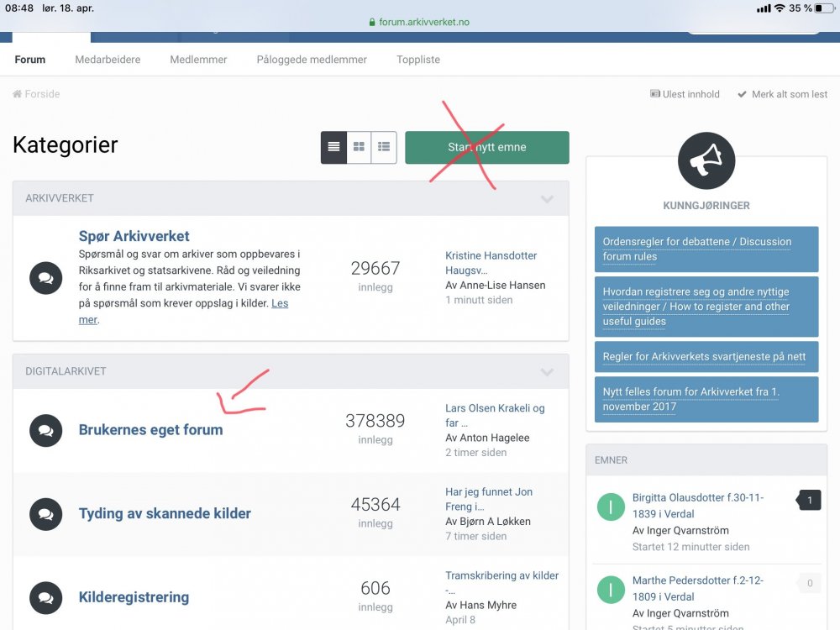
Task: Click author name Bjørn A Løkken
Action: pos(495,522)
